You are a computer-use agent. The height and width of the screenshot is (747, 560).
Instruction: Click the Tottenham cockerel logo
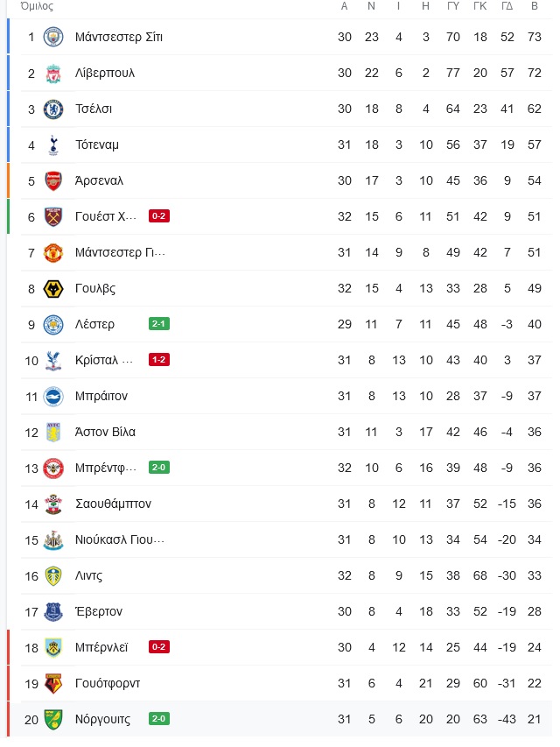click(53, 144)
